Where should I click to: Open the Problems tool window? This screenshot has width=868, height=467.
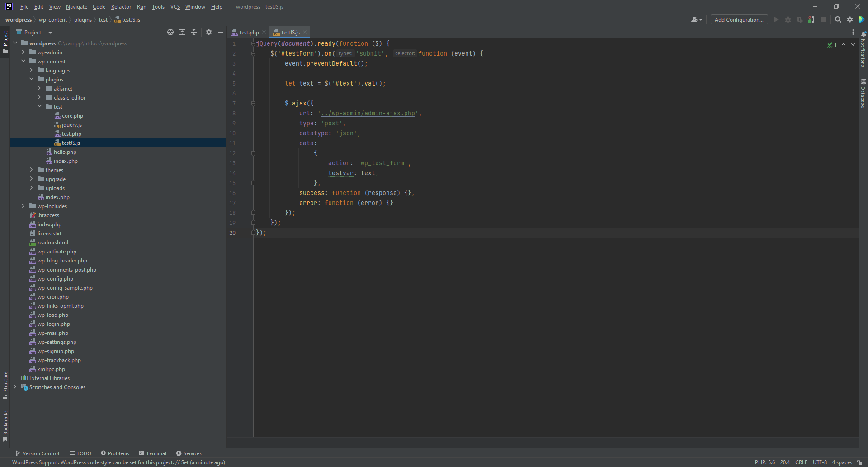click(115, 453)
